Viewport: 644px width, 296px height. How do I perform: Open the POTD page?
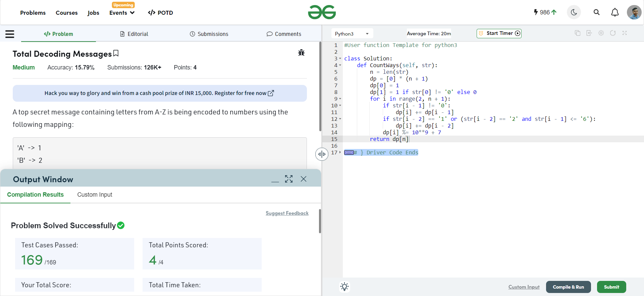pos(160,13)
